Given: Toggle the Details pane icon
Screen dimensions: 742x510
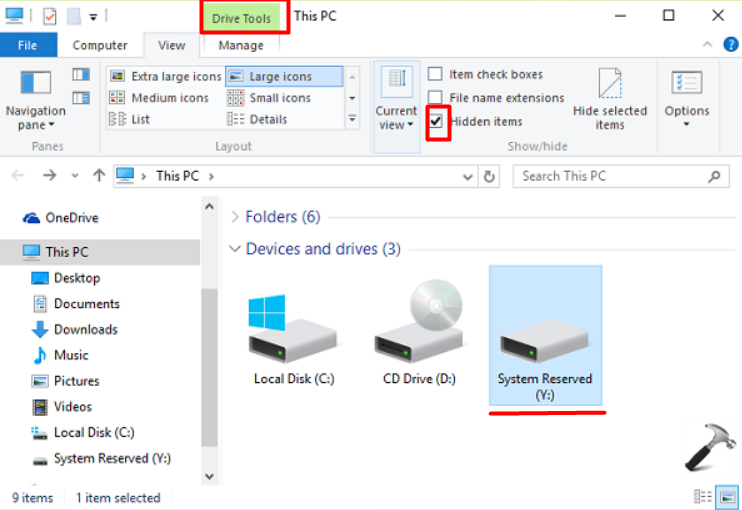Looking at the screenshot, I should tap(81, 98).
